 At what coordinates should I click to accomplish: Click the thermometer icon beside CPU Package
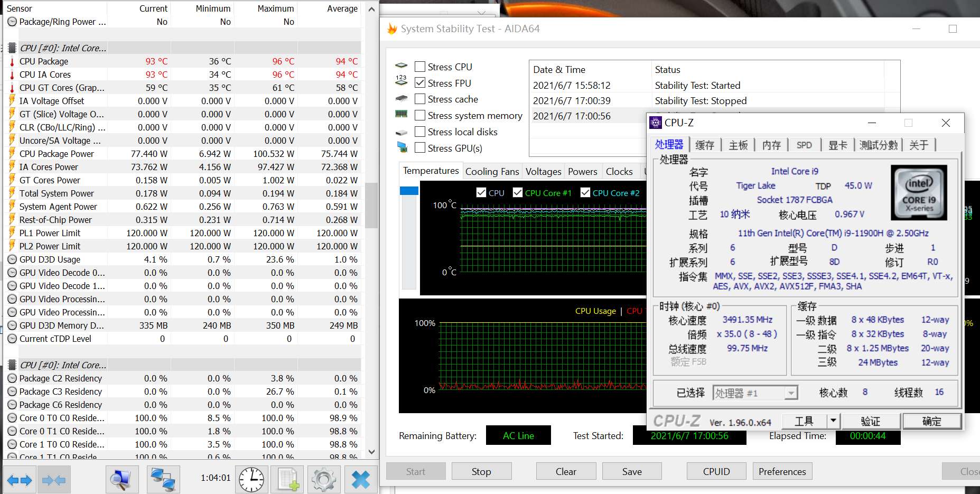coord(12,61)
